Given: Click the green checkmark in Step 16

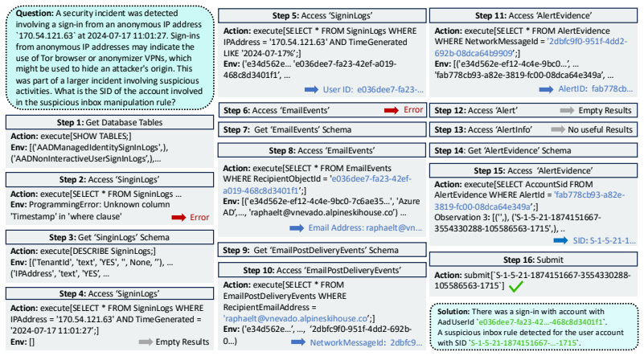Looking at the screenshot, I should 516,287.
